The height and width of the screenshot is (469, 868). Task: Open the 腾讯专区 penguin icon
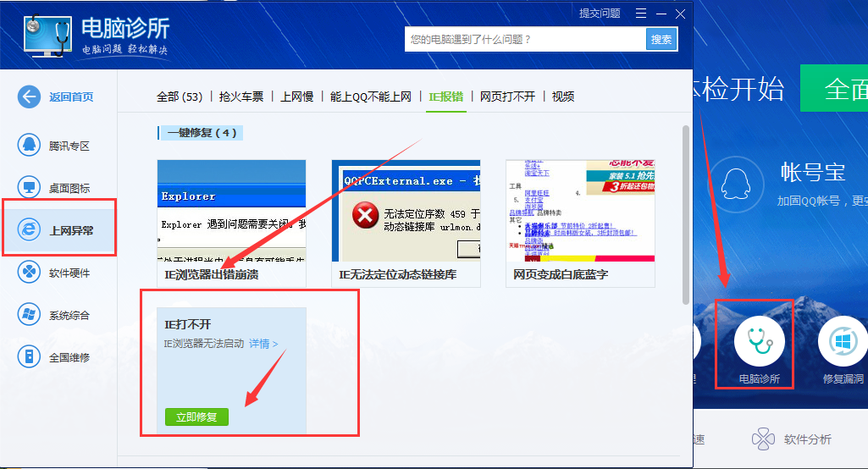pyautogui.click(x=29, y=146)
